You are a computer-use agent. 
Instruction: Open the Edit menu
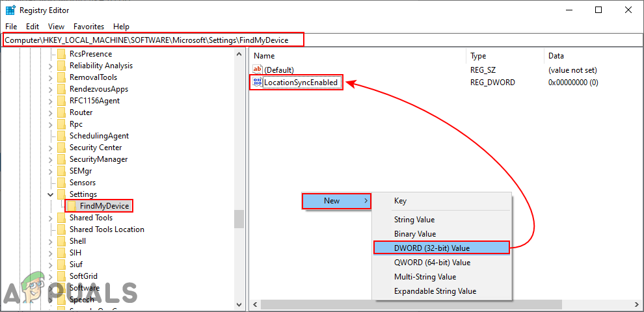pos(33,27)
